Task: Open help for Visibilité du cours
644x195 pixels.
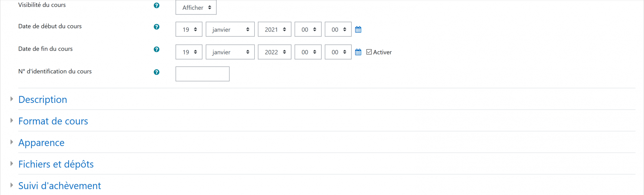Action: click(156, 5)
